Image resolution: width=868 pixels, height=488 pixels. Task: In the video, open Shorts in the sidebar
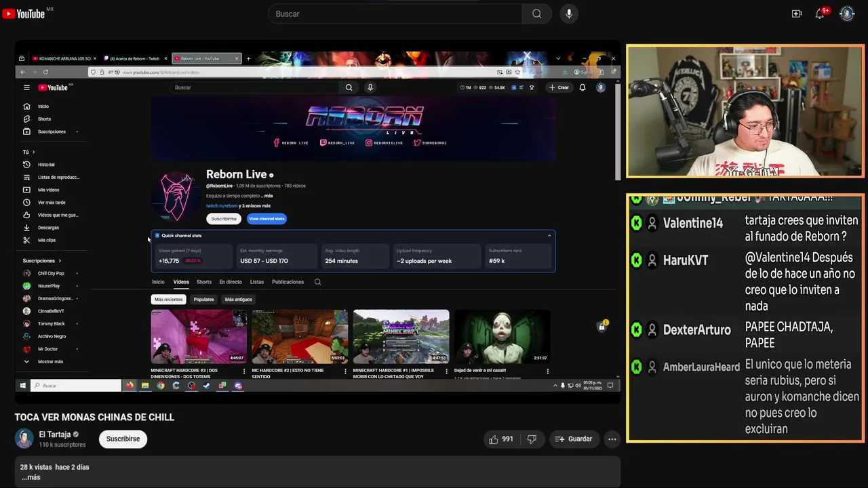(44, 119)
